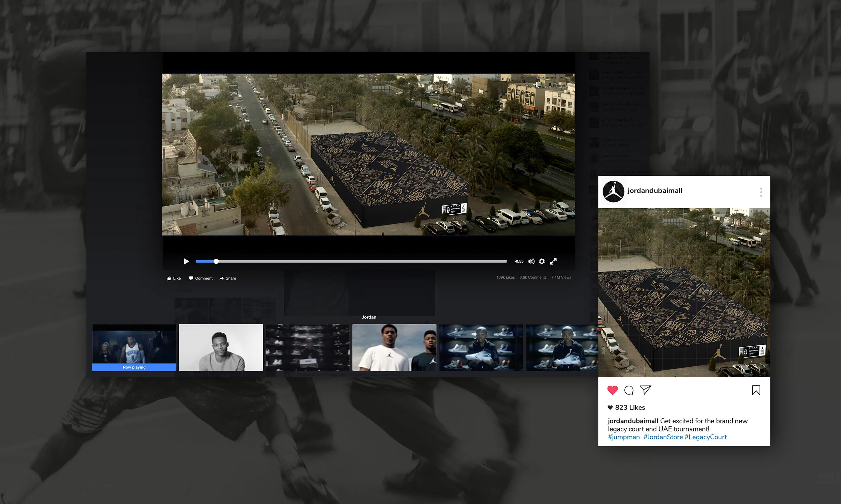This screenshot has height=504, width=841.
Task: Play the black-and-white portrait thumbnail
Action: [x=221, y=347]
